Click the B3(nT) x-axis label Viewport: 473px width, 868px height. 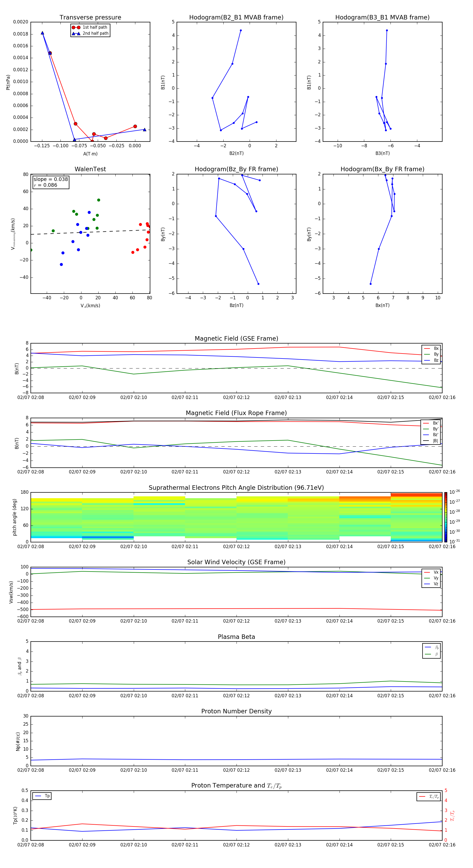[382, 153]
